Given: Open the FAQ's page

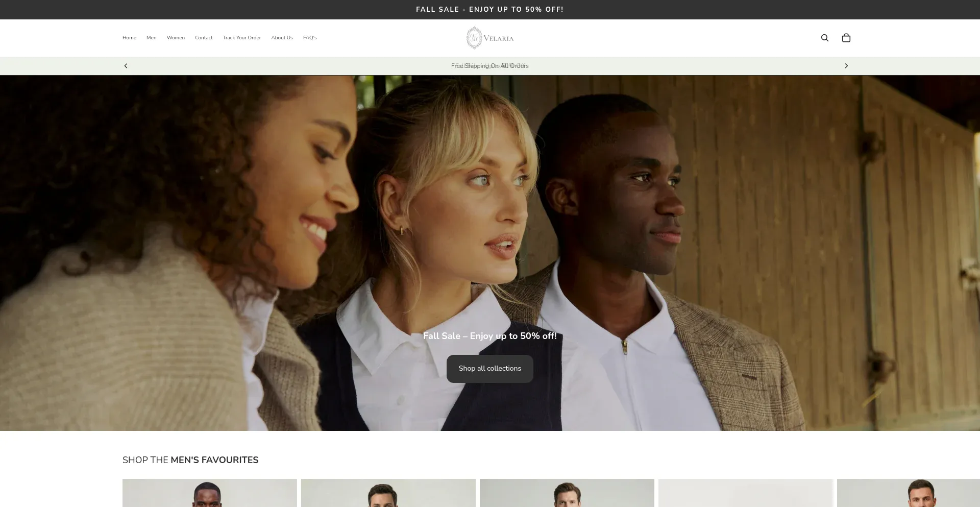Looking at the screenshot, I should click(310, 38).
